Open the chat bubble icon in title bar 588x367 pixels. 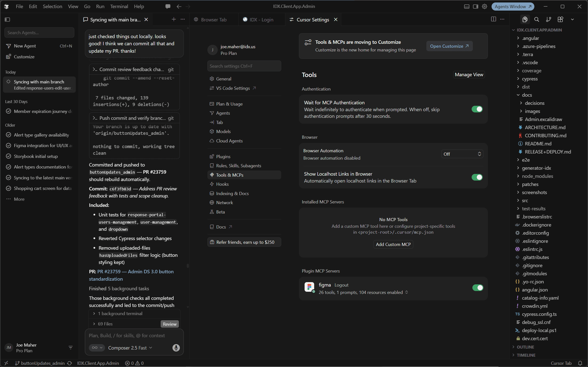point(168,6)
